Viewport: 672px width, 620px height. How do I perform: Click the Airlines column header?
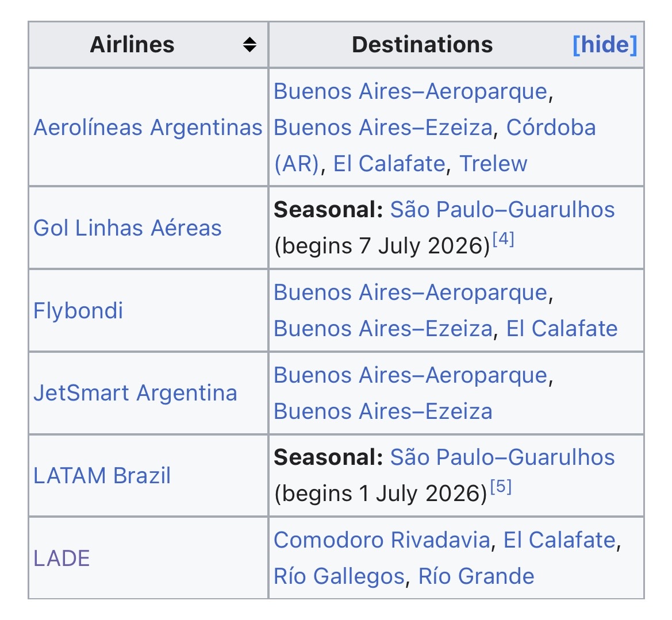132,45
